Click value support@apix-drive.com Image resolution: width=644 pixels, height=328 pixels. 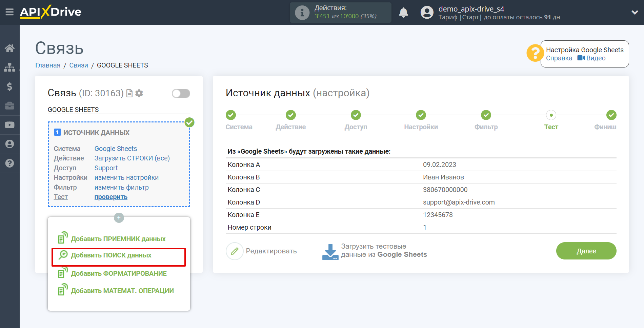point(459,202)
